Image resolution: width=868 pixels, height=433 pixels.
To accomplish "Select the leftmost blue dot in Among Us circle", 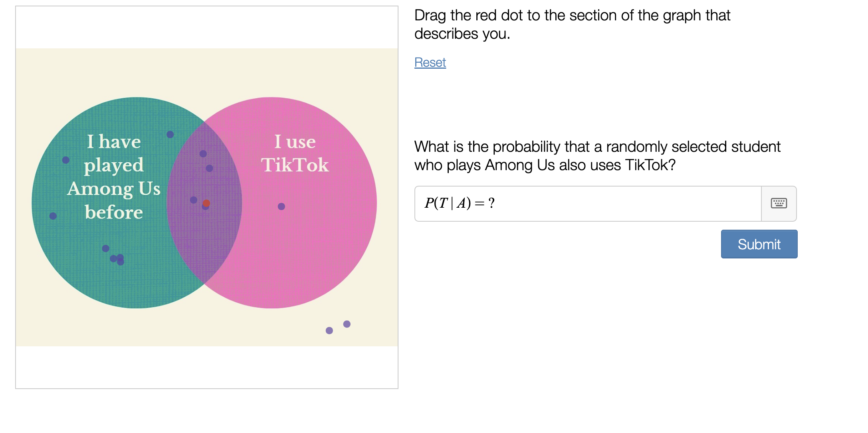I will pos(53,216).
